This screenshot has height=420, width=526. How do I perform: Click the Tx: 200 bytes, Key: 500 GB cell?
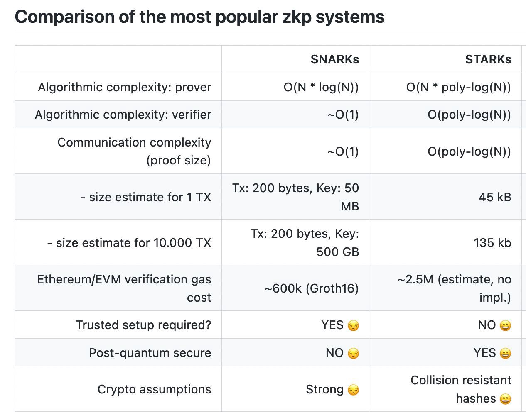pyautogui.click(x=305, y=242)
